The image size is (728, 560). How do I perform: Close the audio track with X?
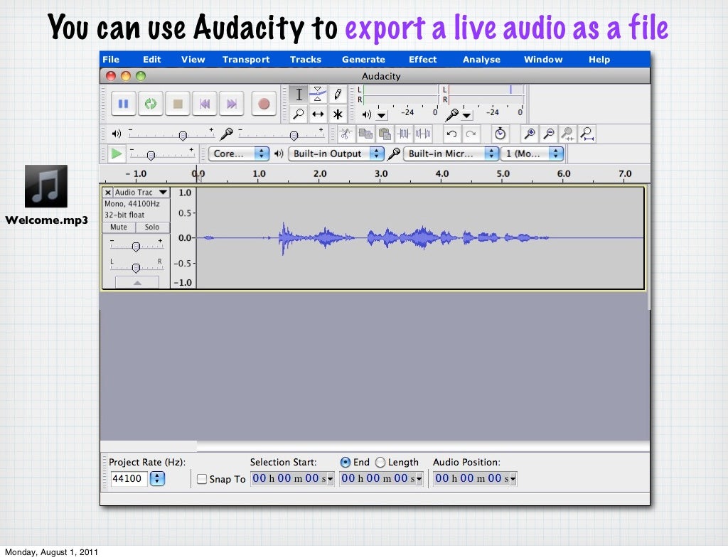tap(108, 192)
